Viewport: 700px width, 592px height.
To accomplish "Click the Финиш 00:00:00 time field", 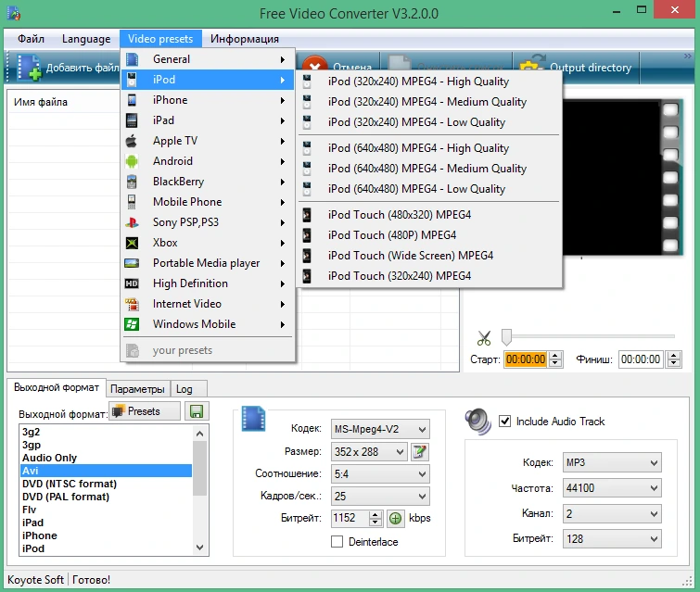I will [x=641, y=359].
